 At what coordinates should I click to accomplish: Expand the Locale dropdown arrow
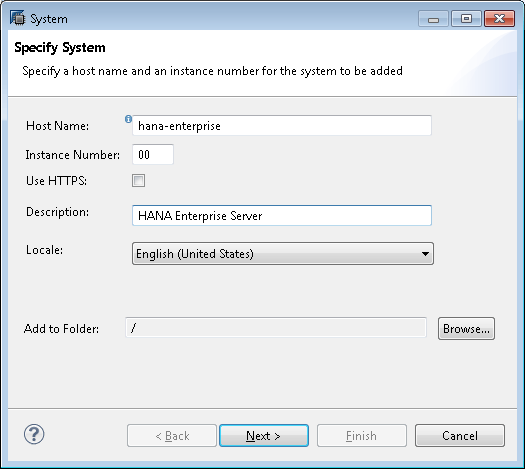tap(425, 254)
